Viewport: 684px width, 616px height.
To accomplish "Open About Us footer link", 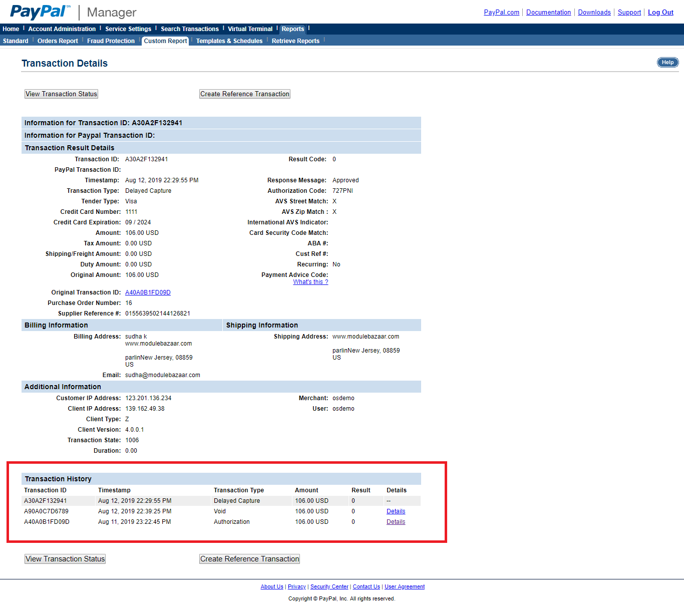I will [272, 587].
